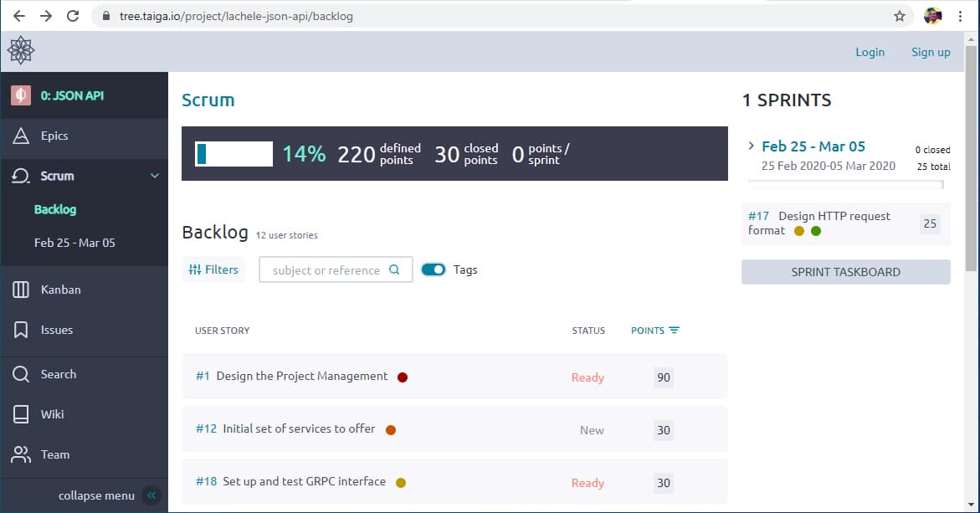Image resolution: width=980 pixels, height=513 pixels.
Task: Click the collapse menu double-chevron icon
Action: 151,495
